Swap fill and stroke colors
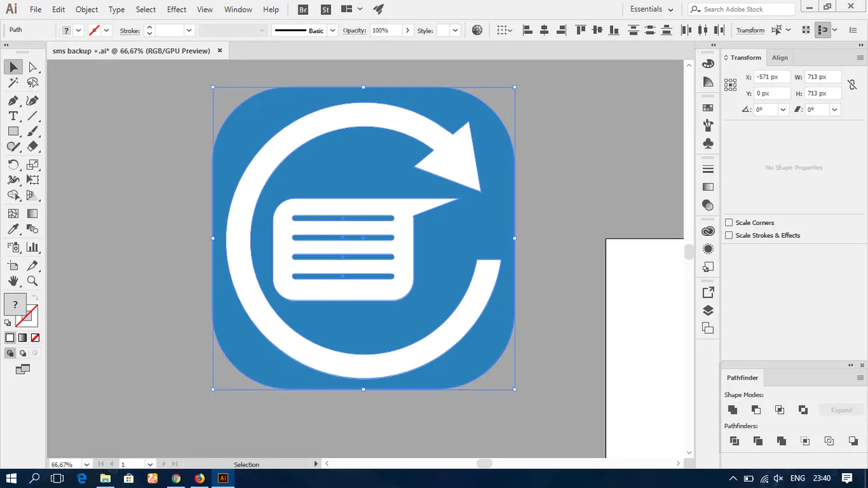The height and width of the screenshot is (488, 868). [x=35, y=298]
